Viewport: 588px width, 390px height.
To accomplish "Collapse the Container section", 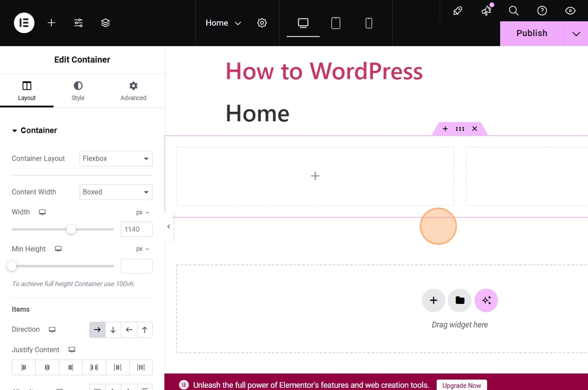I will (x=35, y=131).
